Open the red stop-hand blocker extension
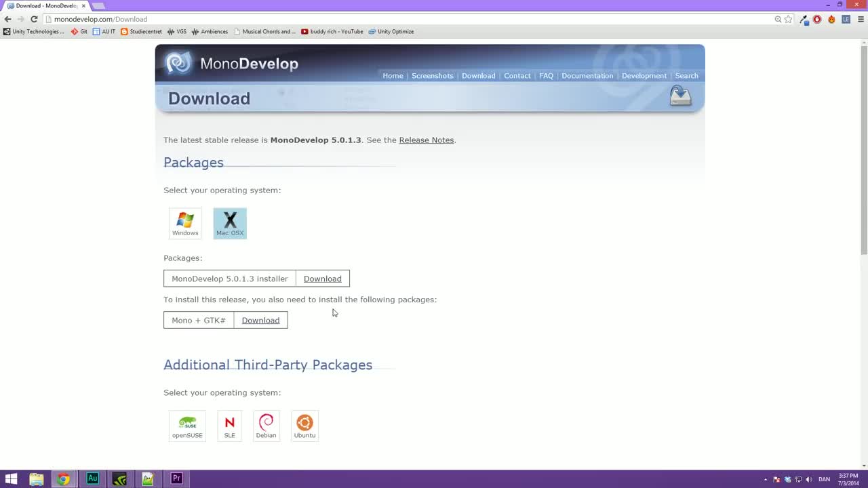This screenshot has height=488, width=868. pos(817,19)
